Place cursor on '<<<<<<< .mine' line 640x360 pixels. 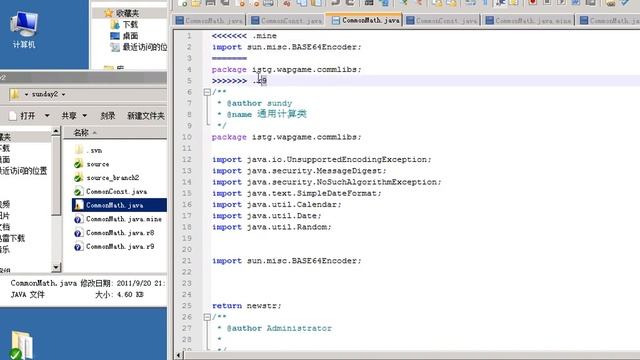[244, 36]
